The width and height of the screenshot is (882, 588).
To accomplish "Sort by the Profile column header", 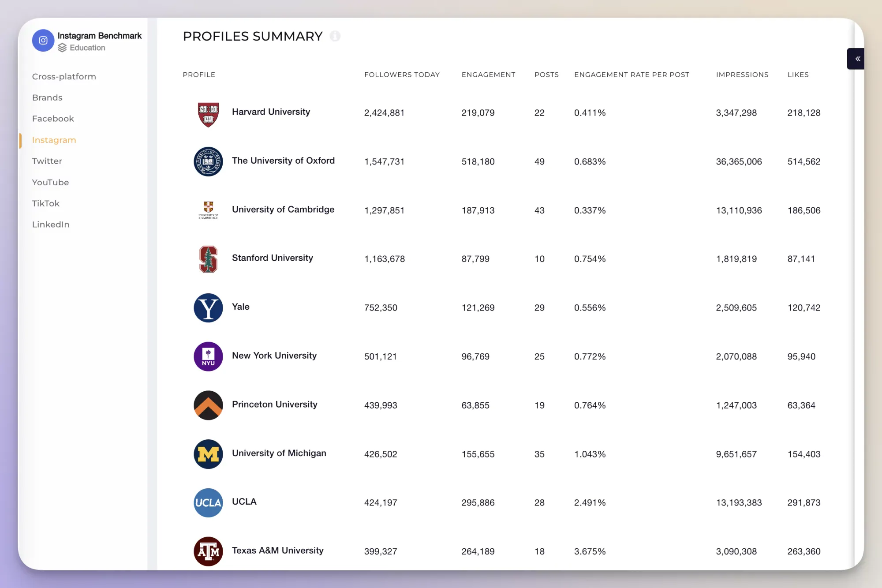I will tap(199, 75).
